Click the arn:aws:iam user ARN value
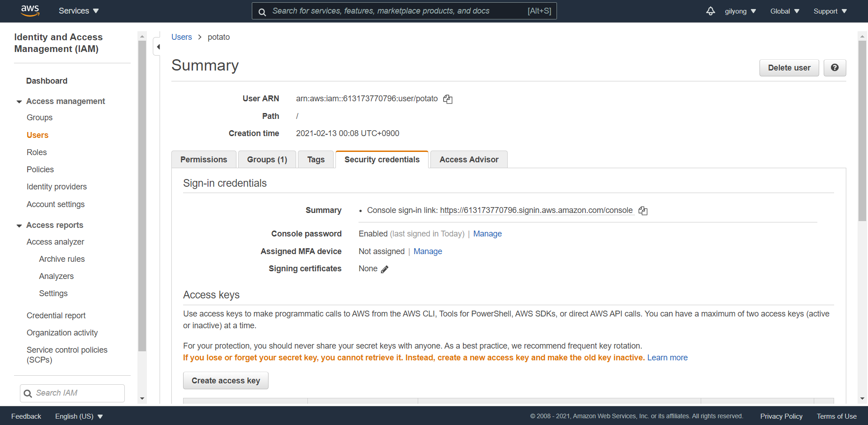868x425 pixels. click(x=367, y=99)
